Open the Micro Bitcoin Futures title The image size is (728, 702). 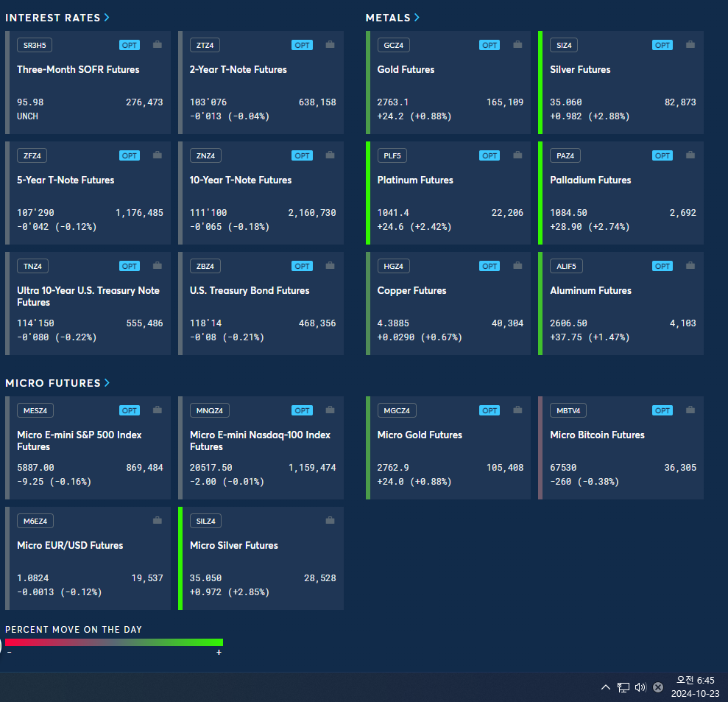[x=597, y=435]
